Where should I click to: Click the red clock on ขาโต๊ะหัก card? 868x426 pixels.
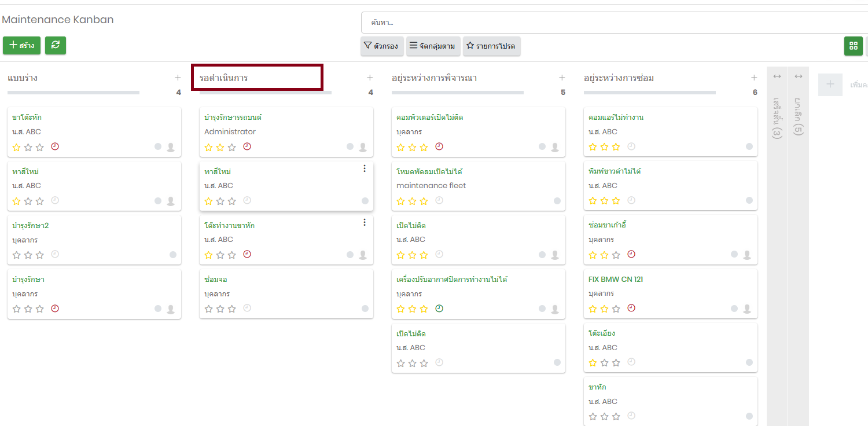55,147
